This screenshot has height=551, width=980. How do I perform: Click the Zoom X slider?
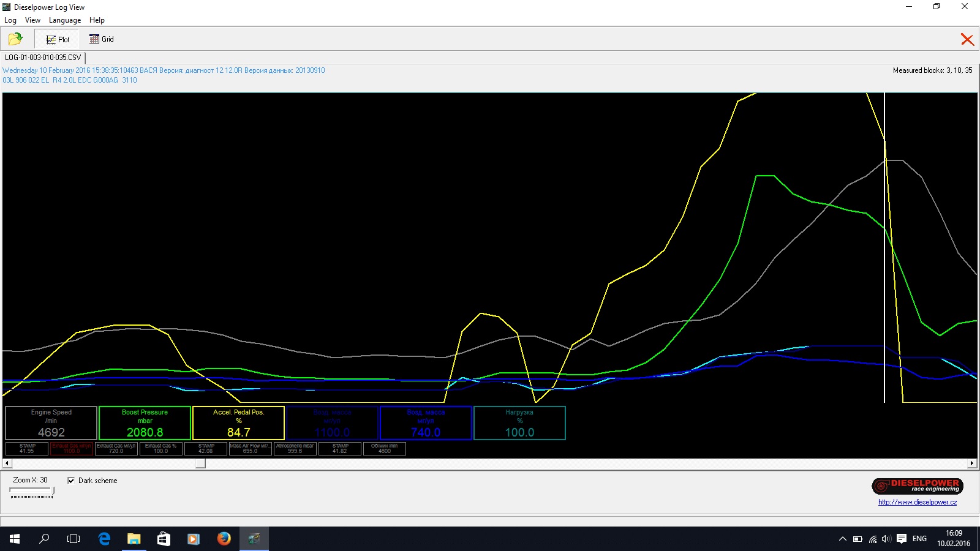pyautogui.click(x=32, y=492)
